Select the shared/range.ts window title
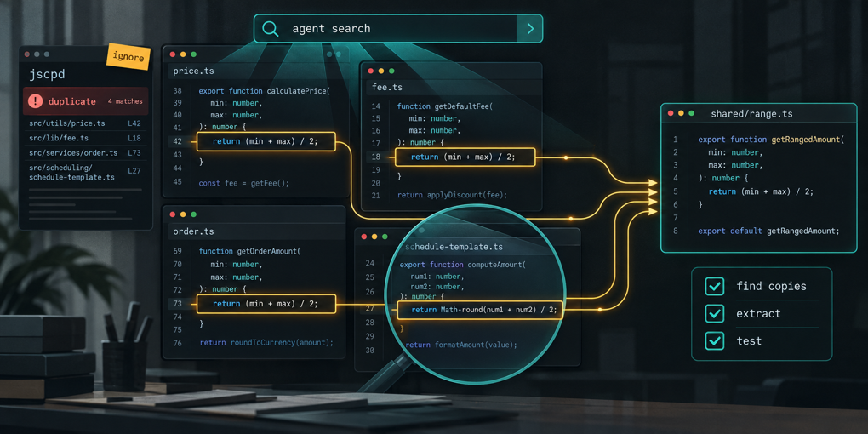The height and width of the screenshot is (434, 868). tap(751, 114)
